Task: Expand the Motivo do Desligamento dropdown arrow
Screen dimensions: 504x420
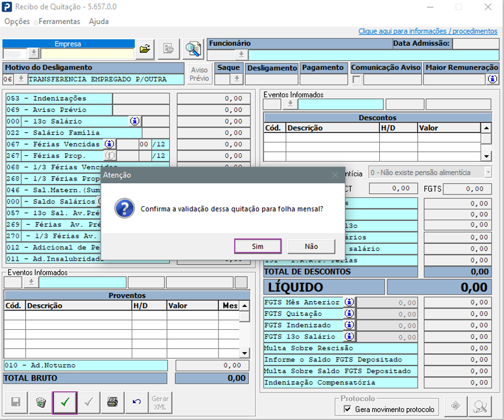Action: 20,79
